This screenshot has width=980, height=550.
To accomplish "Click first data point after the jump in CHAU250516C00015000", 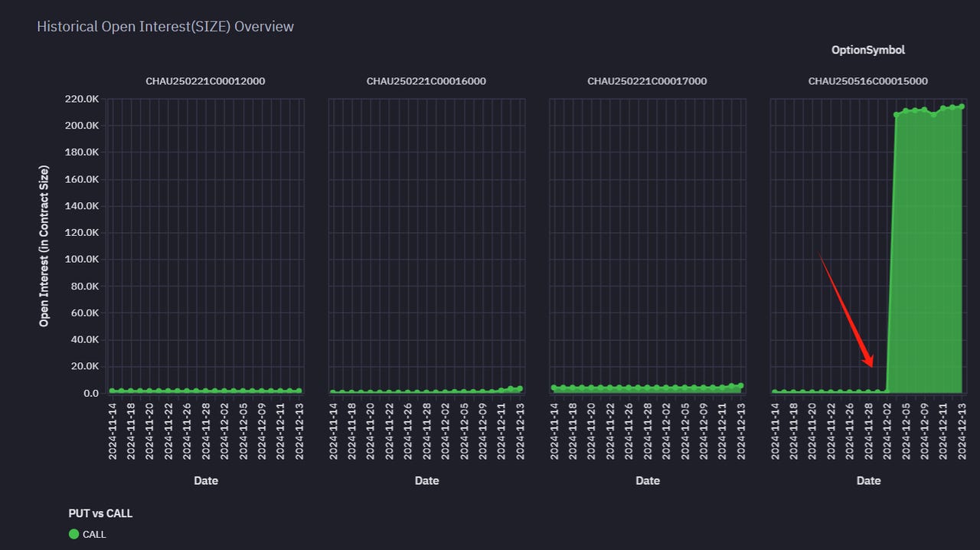I will point(897,115).
